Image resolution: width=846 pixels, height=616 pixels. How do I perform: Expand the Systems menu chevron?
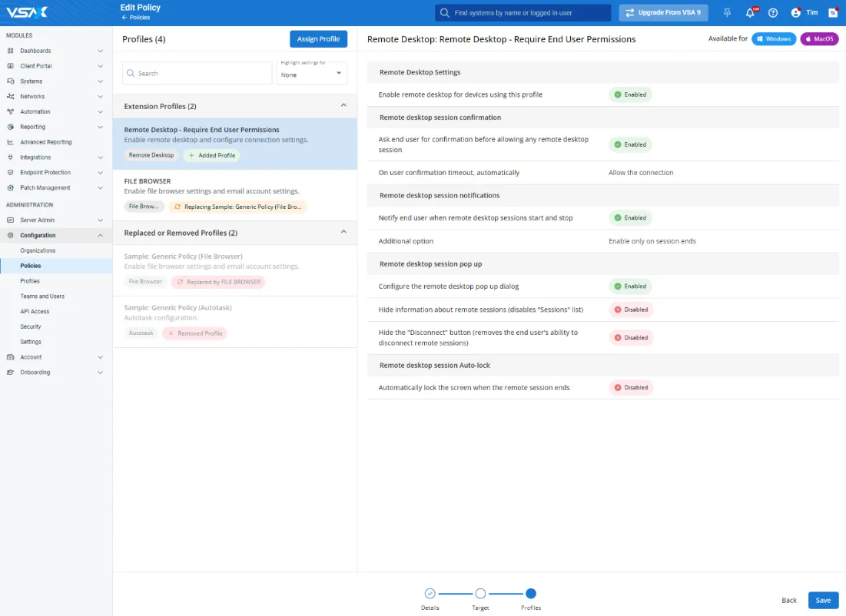point(101,81)
